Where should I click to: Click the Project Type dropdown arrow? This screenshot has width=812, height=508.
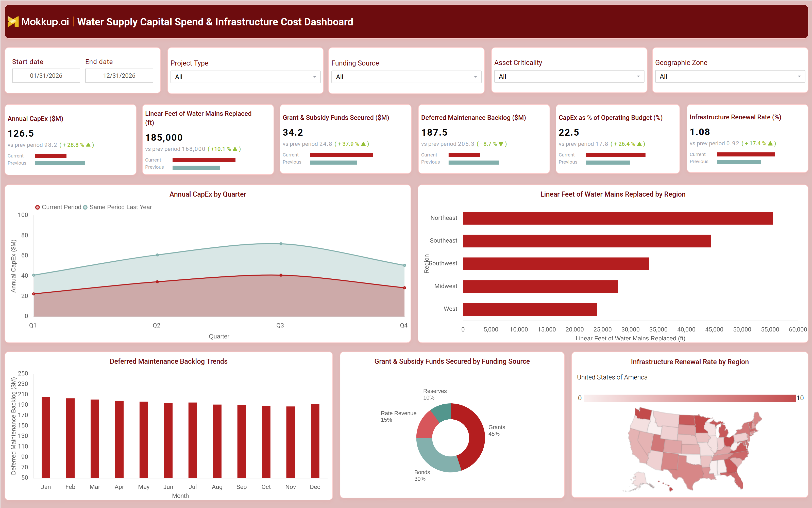(314, 77)
